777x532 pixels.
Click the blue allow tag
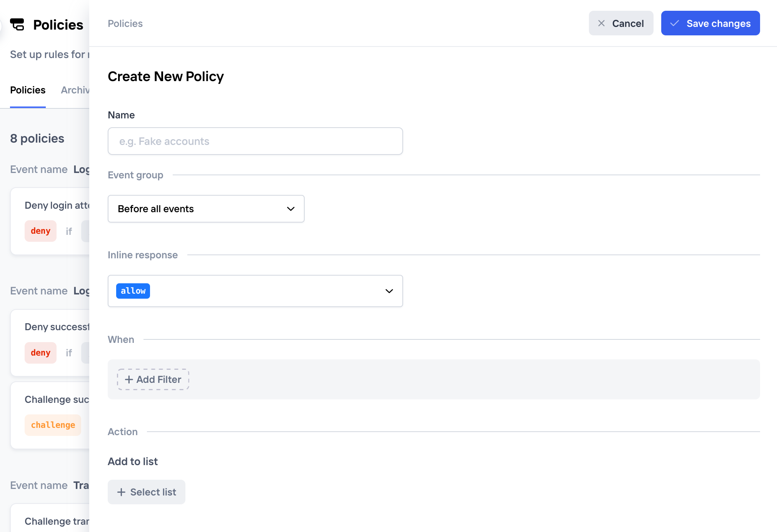click(x=133, y=291)
